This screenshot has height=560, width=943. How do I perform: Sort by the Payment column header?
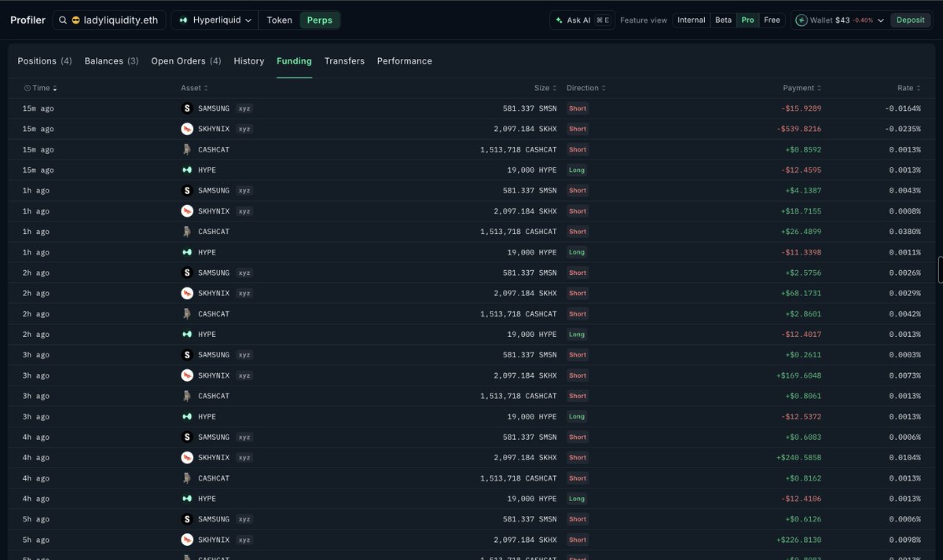point(802,88)
